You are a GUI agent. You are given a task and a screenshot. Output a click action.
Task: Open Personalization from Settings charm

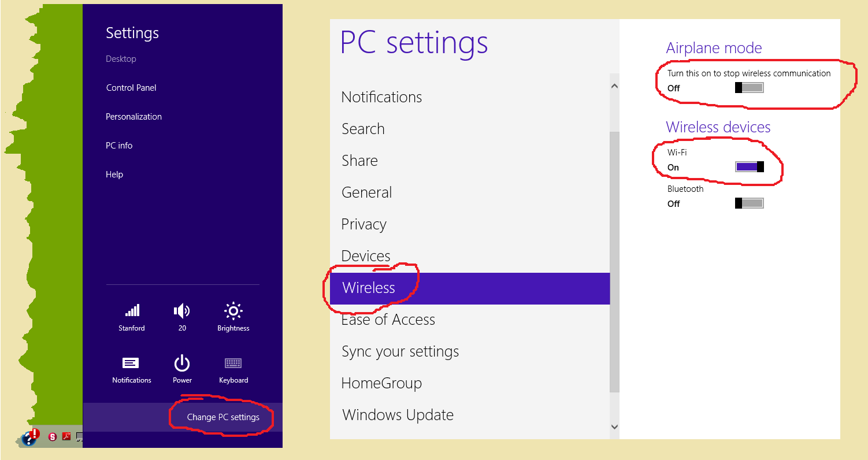click(133, 117)
